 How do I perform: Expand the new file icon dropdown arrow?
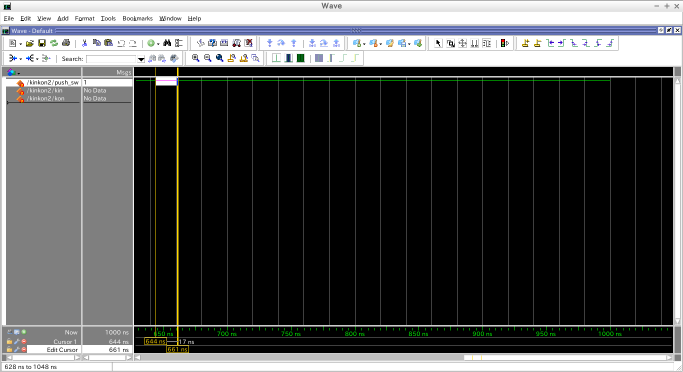coord(20,44)
